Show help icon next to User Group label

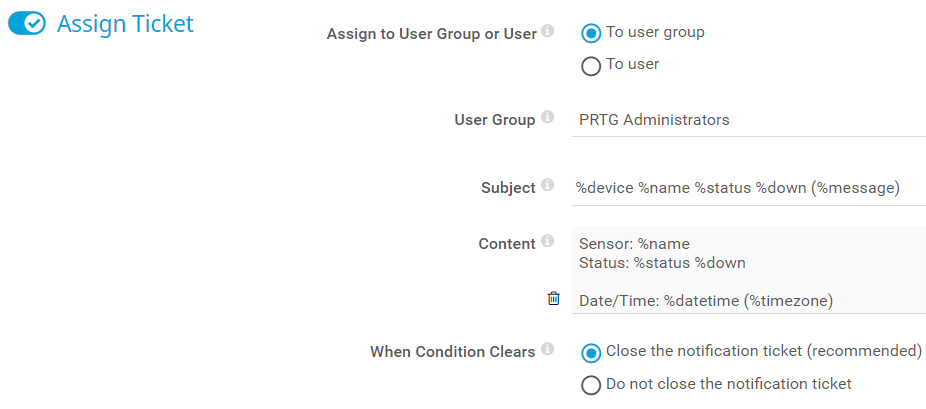547,118
